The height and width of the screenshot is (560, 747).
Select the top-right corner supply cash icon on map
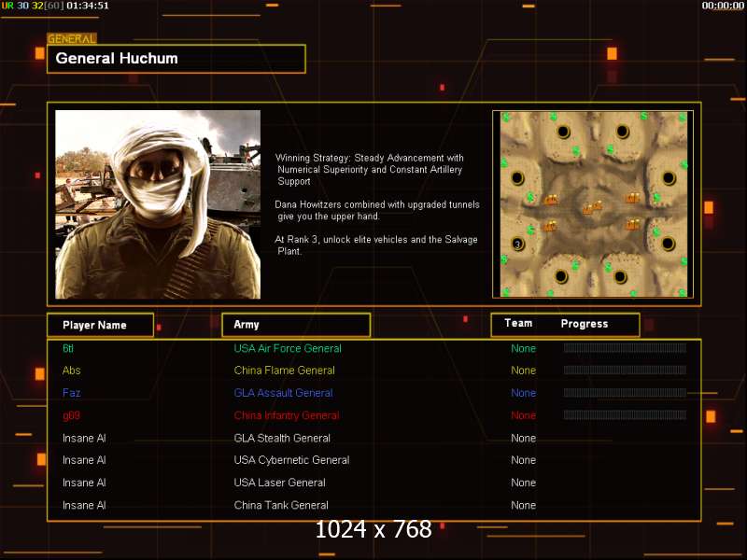pos(682,118)
